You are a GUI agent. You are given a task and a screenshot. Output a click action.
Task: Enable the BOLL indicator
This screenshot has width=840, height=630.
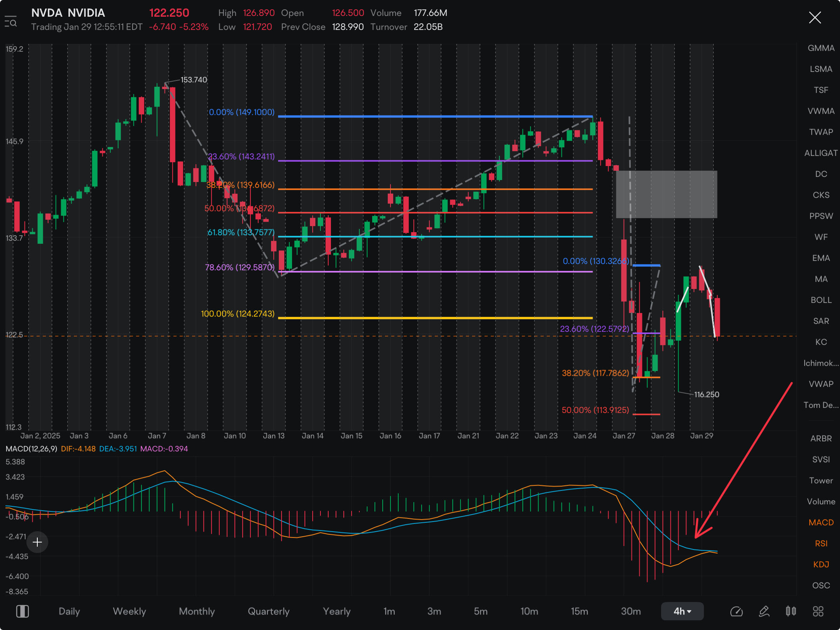[821, 300]
